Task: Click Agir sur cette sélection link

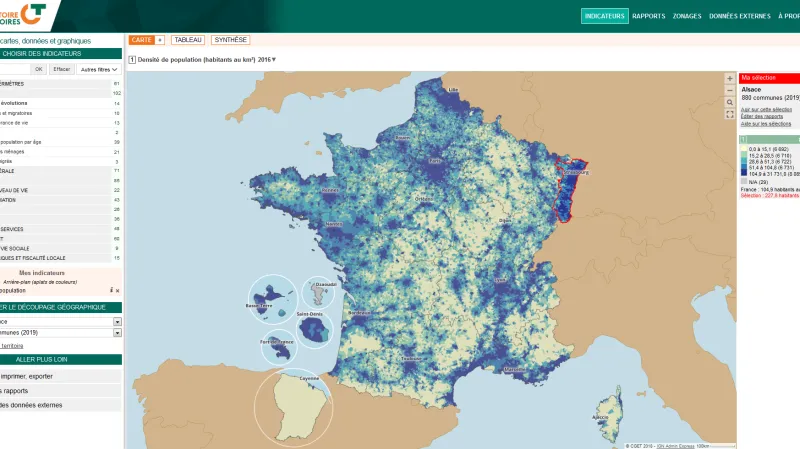Action: tap(766, 109)
